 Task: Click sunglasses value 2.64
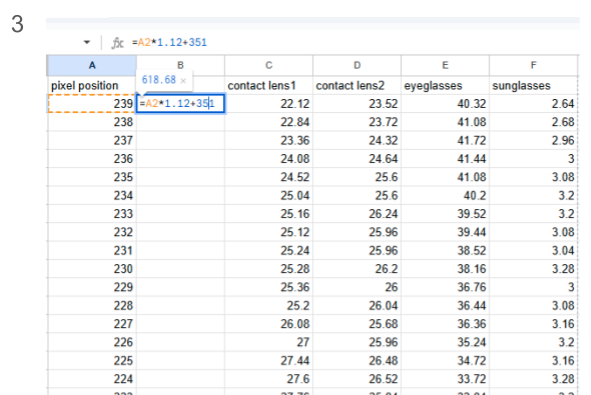point(533,104)
